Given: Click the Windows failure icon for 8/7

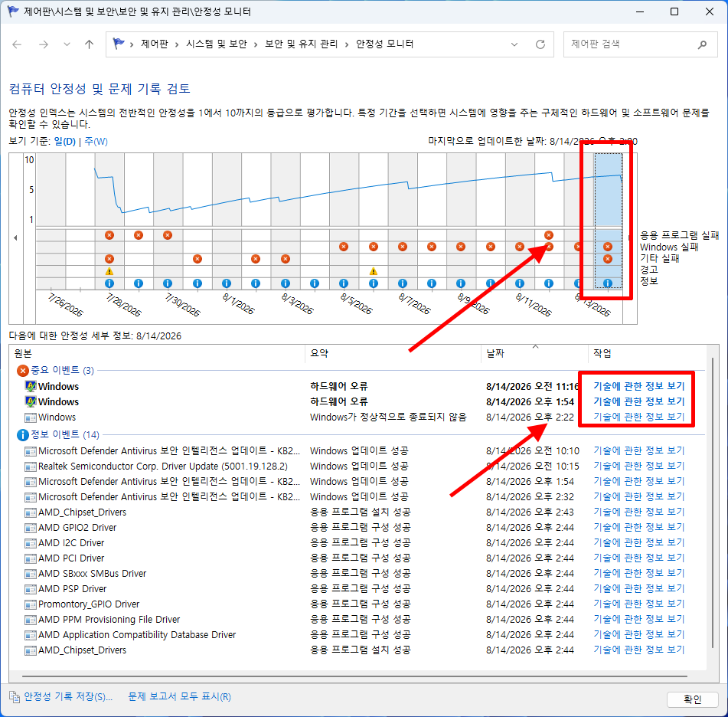Looking at the screenshot, I should tap(403, 247).
